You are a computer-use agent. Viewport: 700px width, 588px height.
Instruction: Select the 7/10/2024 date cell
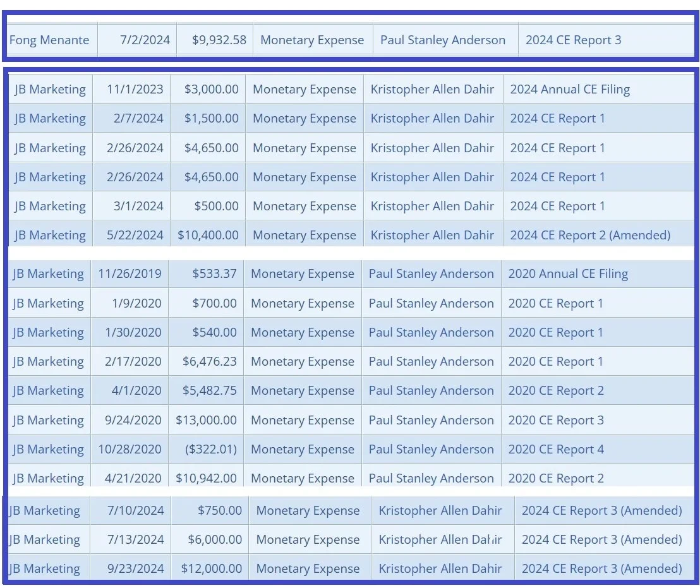point(136,510)
